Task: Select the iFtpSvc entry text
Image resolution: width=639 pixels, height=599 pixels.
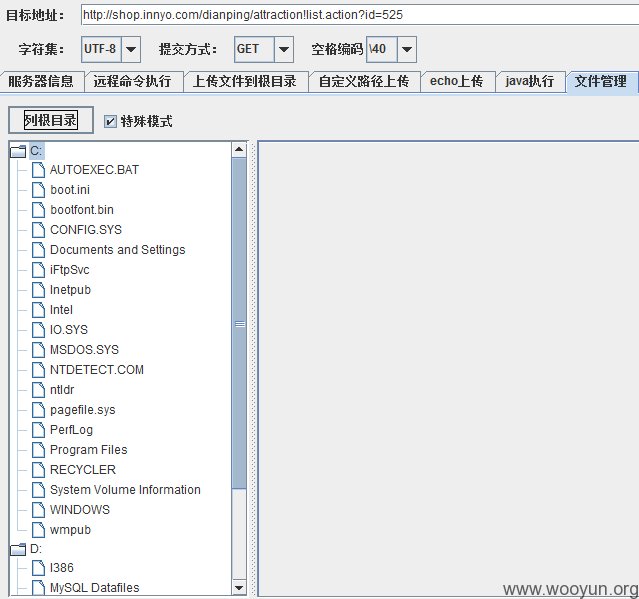Action: point(69,270)
